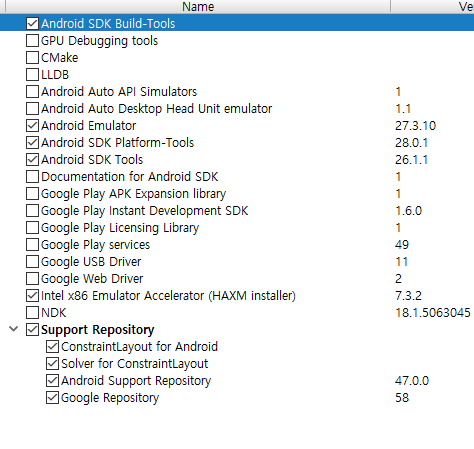Screen dimensions: 474x449
Task: Uncheck Intel x86 Emulator Accelerator checkbox
Action: tap(32, 296)
